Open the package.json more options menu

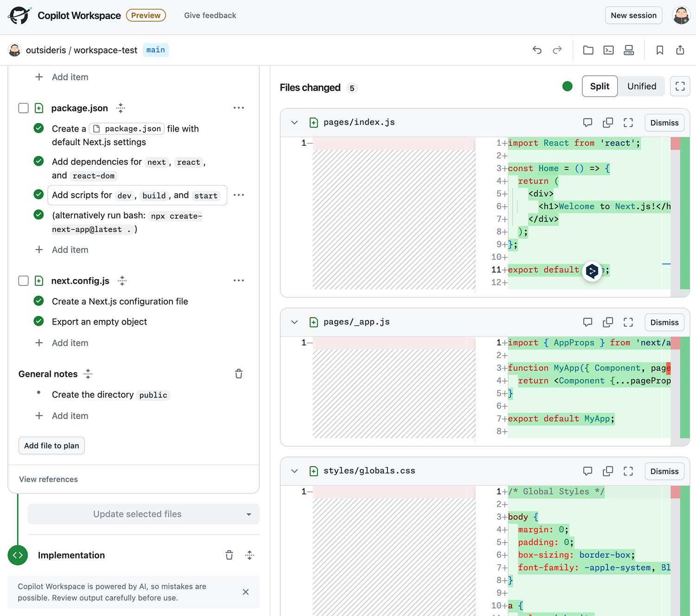click(x=238, y=108)
